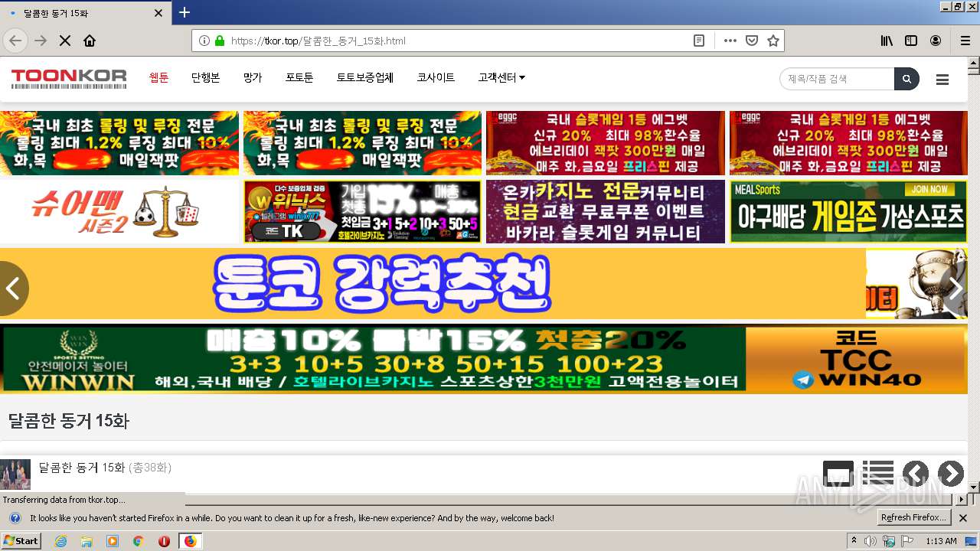980x551 pixels.
Task: Open the site hamburger menu
Action: click(942, 79)
